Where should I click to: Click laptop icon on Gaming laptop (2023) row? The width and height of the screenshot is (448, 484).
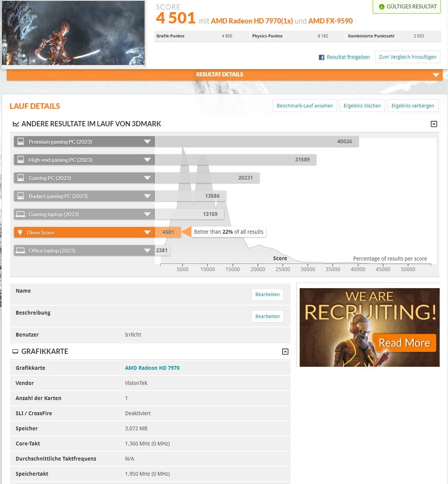pos(20,214)
